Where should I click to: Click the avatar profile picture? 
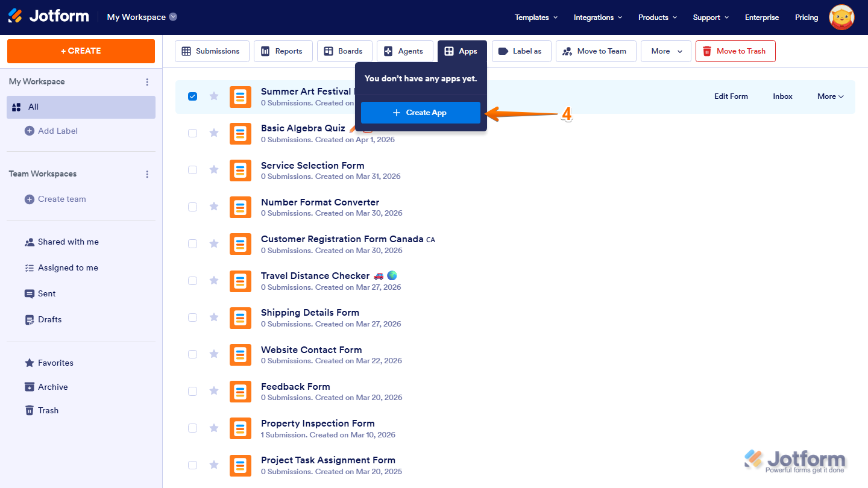(x=841, y=17)
